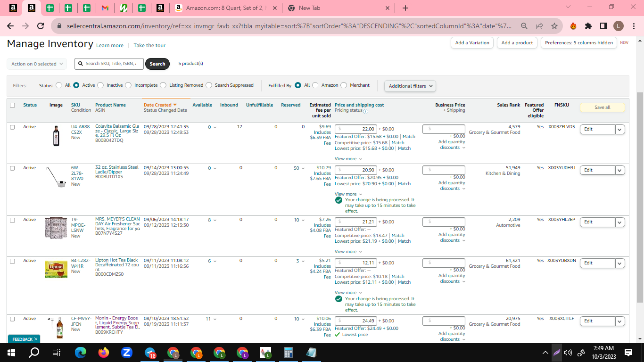Click the search magnifier inside the SKU search box

click(x=81, y=64)
